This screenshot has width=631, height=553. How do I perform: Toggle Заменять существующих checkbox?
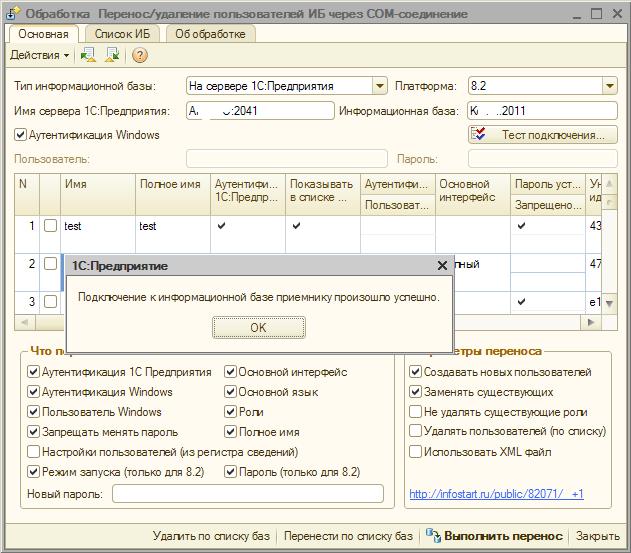(415, 392)
